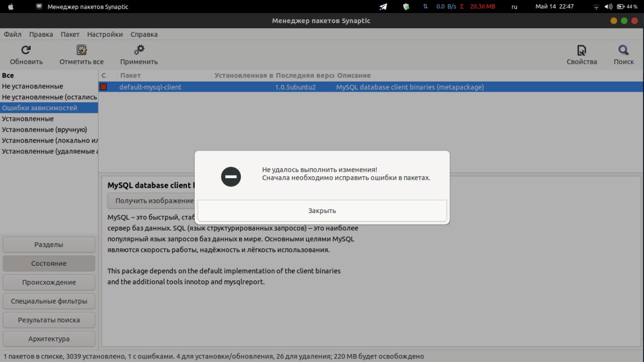Select the default-mysql-client package name
The image size is (644, 362).
tap(150, 87)
